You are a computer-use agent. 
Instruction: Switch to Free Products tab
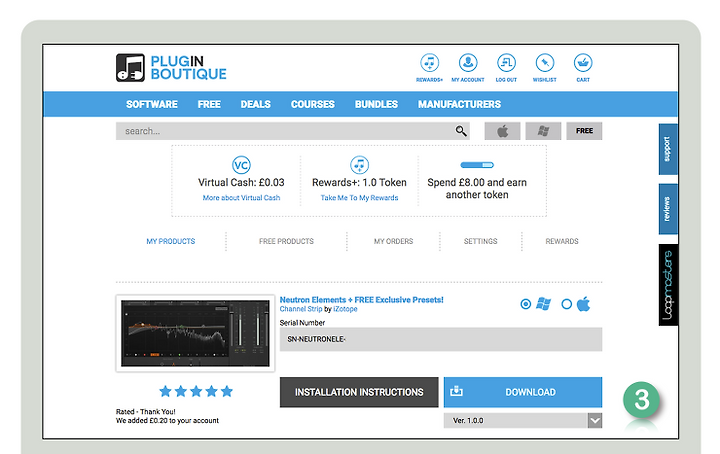click(286, 241)
